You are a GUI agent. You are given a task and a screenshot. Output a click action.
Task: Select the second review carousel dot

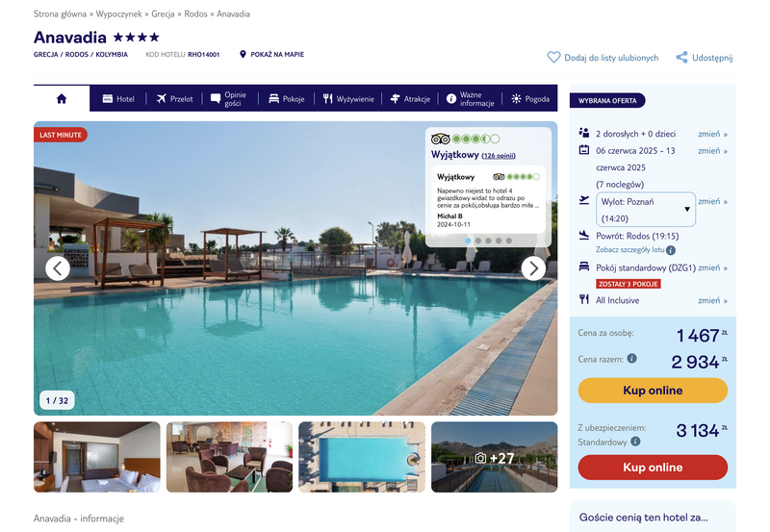(x=477, y=241)
